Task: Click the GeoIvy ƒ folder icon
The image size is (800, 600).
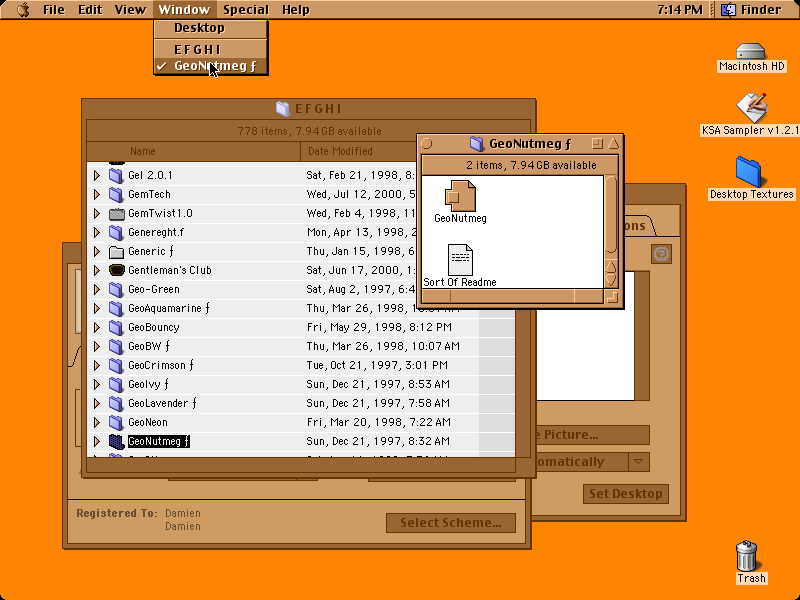Action: pos(116,385)
